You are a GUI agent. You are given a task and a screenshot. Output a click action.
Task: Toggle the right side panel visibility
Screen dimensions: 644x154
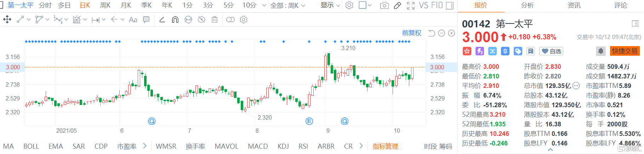click(x=450, y=6)
